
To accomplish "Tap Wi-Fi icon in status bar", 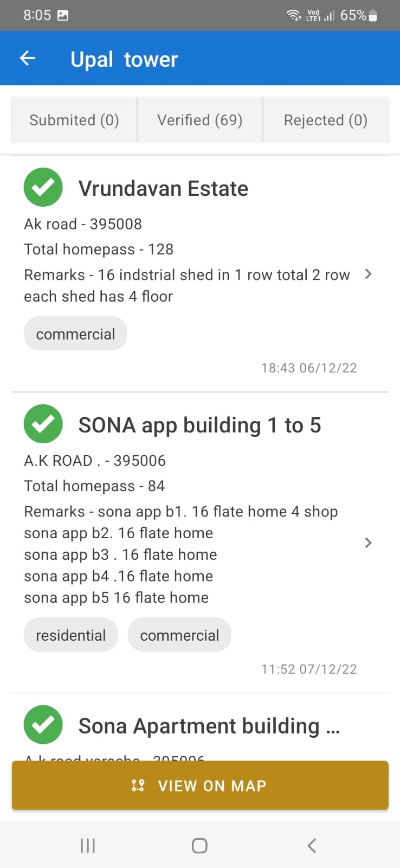I will (294, 15).
